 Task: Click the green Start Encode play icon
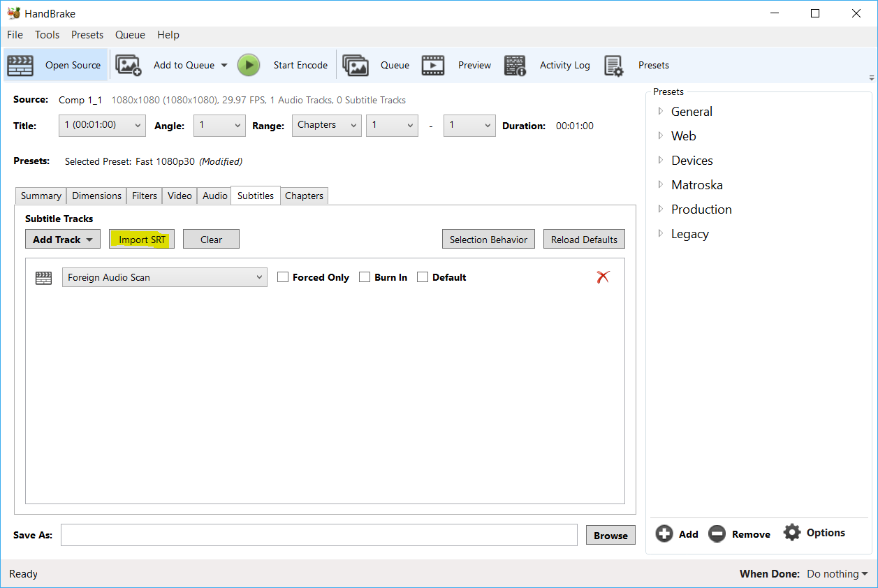249,65
